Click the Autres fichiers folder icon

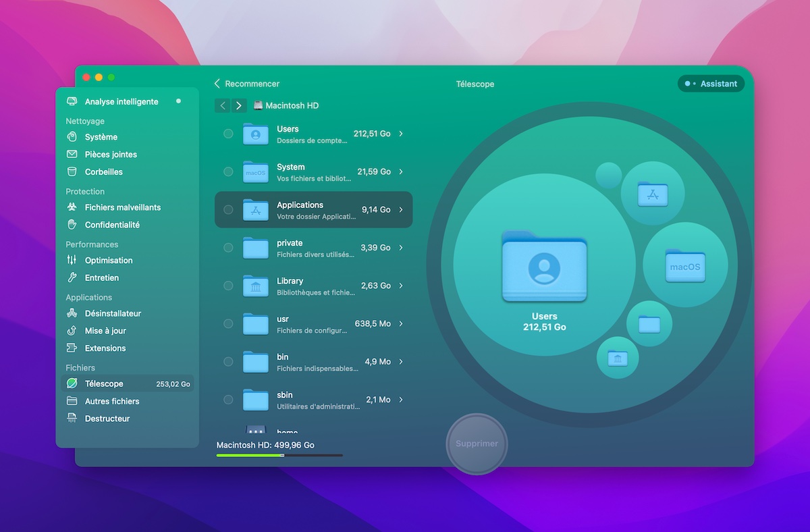pyautogui.click(x=72, y=401)
